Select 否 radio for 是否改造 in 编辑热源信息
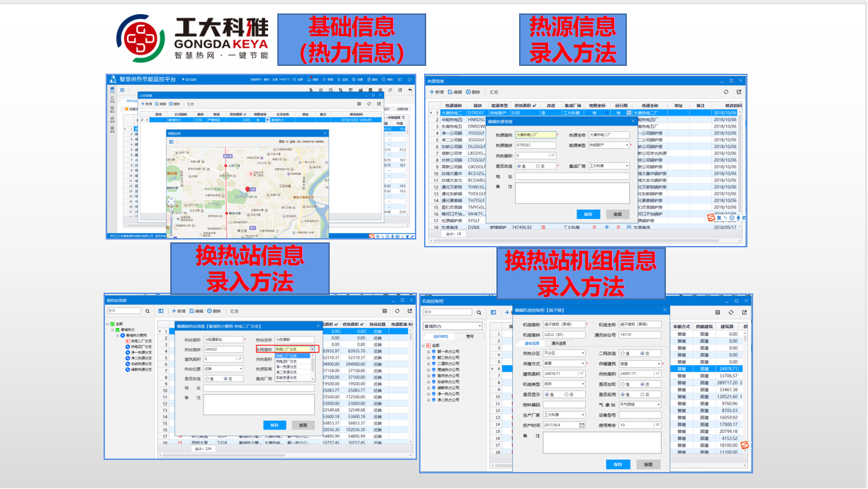This screenshot has height=489, width=868. coord(538,166)
